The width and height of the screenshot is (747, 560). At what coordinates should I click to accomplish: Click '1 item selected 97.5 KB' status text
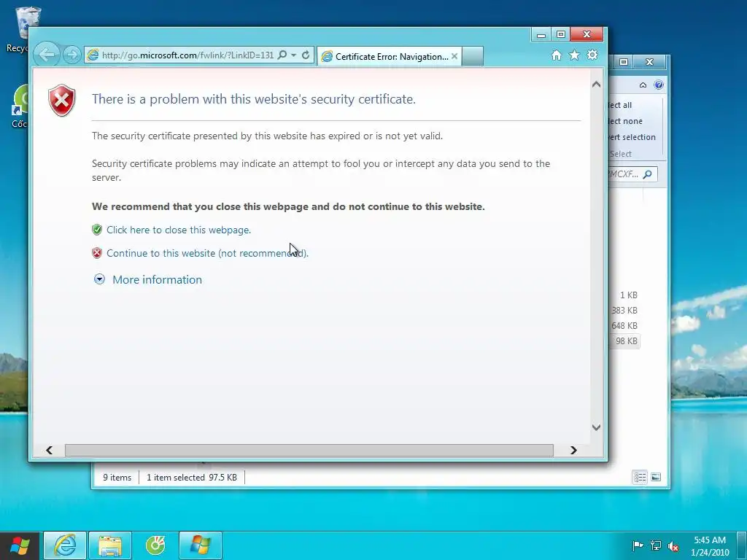(x=192, y=478)
